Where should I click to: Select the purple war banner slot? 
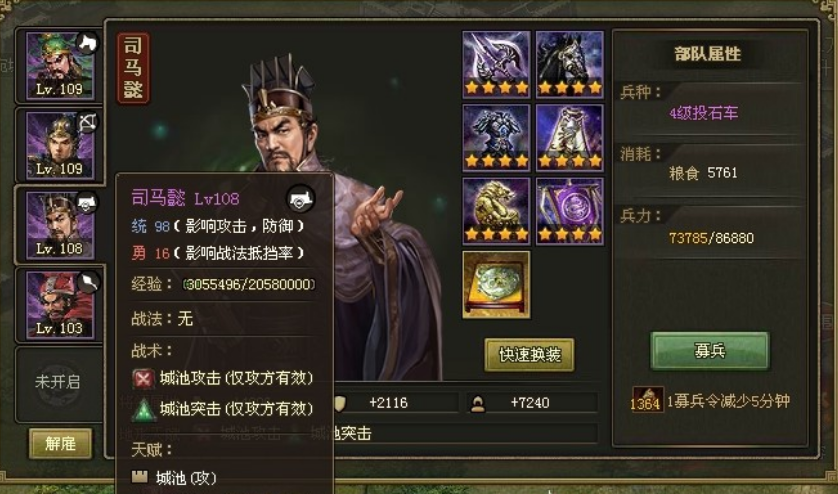570,211
